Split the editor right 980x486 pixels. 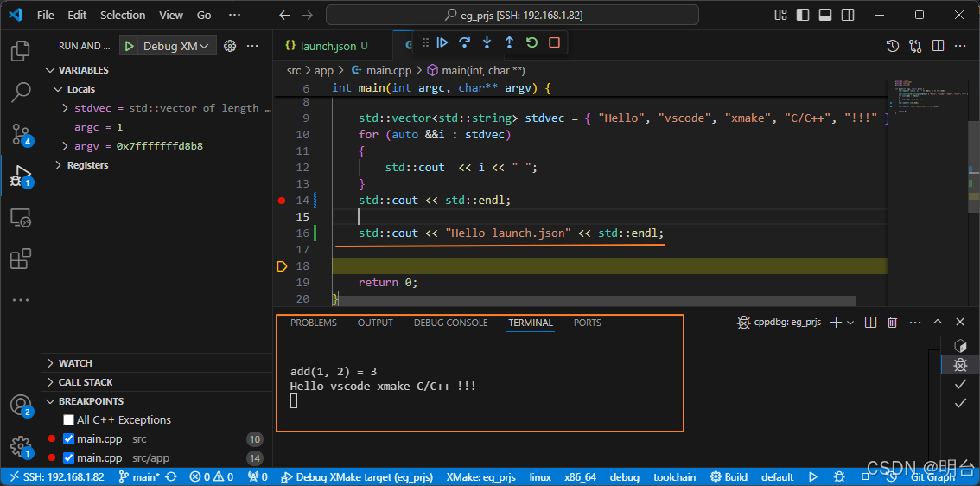[938, 46]
